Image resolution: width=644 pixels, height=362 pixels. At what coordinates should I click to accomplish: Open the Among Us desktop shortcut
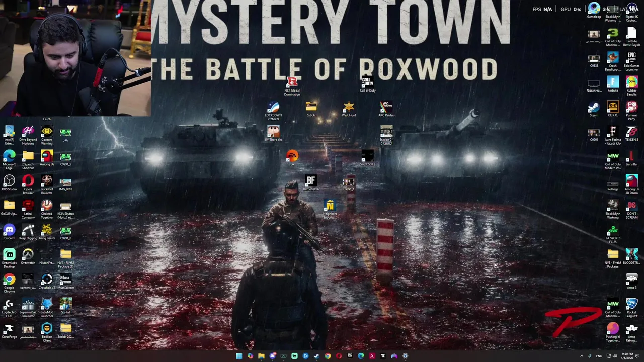tap(47, 158)
